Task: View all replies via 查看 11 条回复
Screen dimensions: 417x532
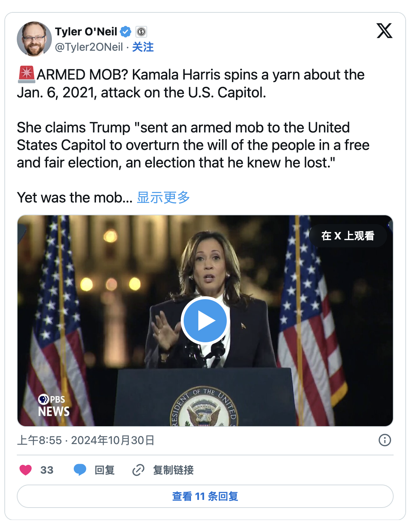Action: pyautogui.click(x=205, y=496)
